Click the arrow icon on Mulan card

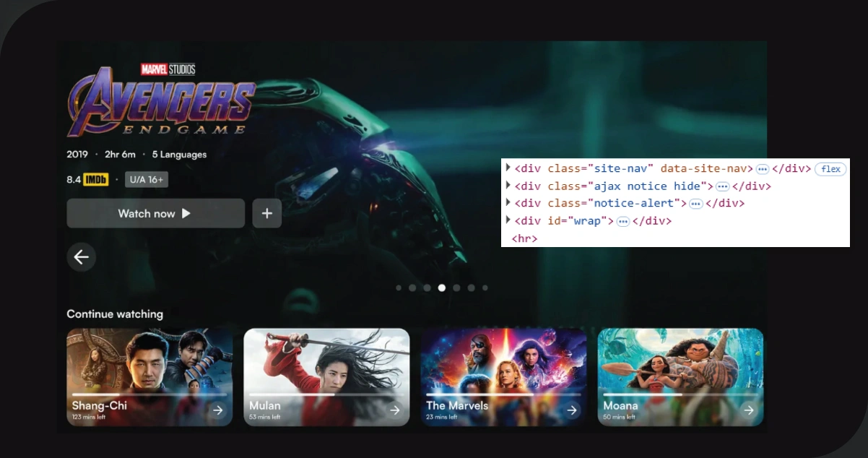click(x=394, y=410)
